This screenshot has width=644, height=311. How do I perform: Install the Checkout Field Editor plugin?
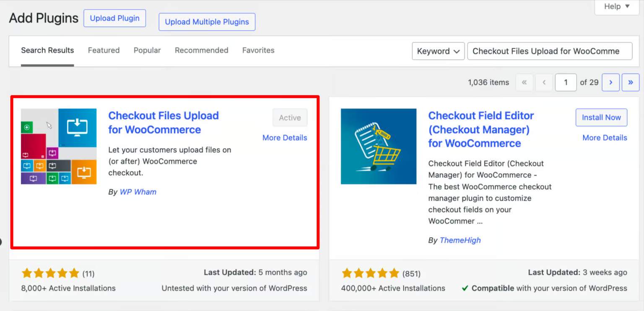coord(601,118)
